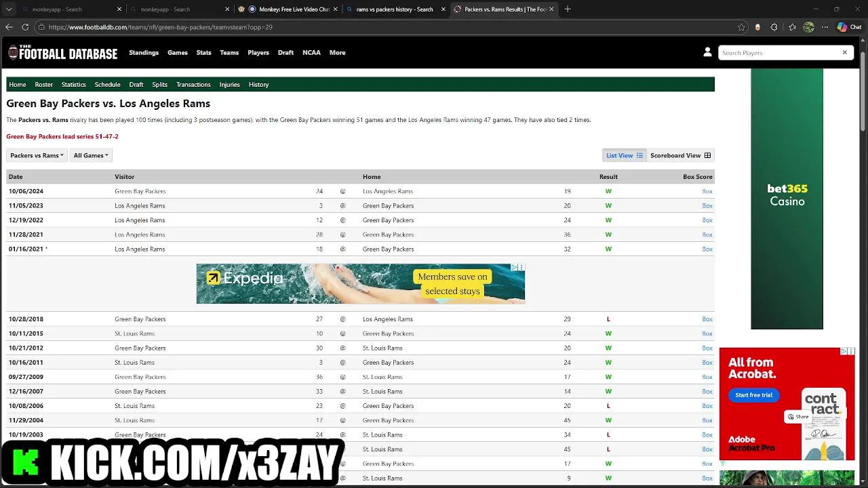This screenshot has height=488, width=868.
Task: Open a new tab with the plus icon
Action: pyautogui.click(x=568, y=9)
